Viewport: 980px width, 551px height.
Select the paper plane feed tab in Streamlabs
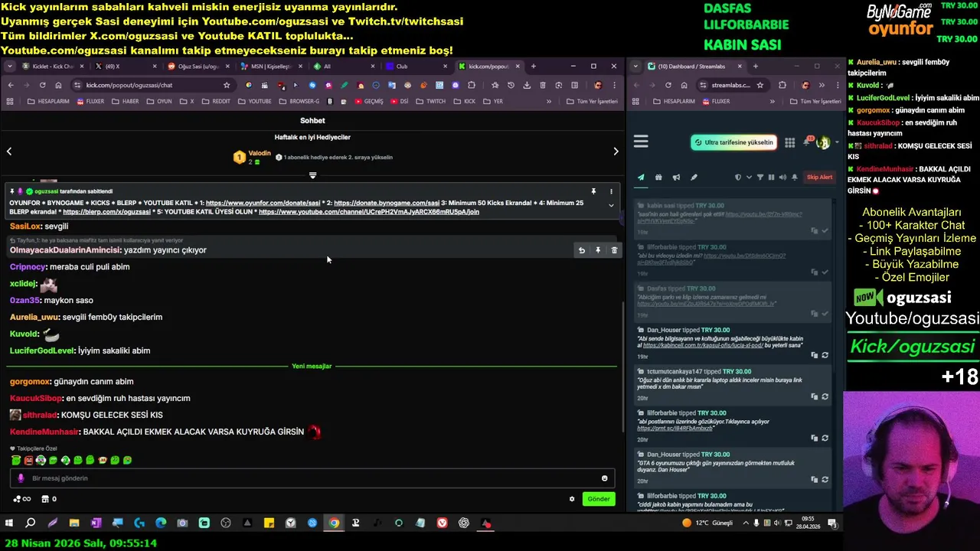(x=641, y=178)
